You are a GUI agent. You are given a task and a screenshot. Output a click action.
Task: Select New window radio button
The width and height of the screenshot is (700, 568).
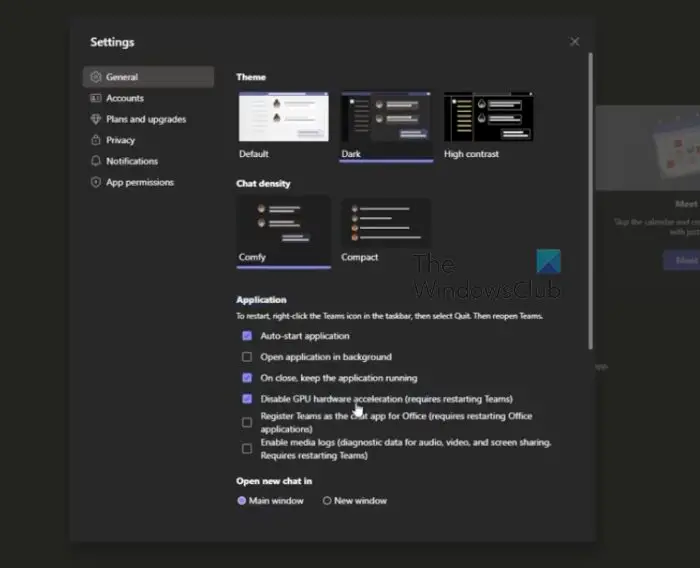pos(327,501)
